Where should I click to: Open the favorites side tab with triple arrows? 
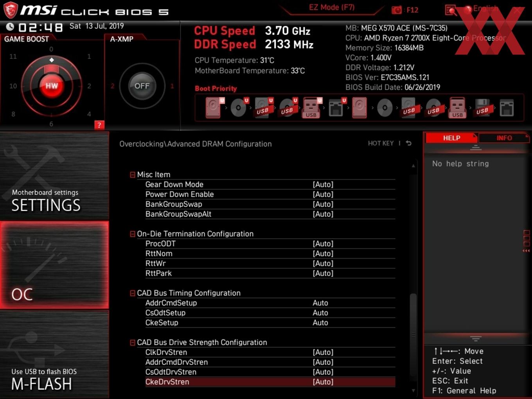(x=527, y=241)
